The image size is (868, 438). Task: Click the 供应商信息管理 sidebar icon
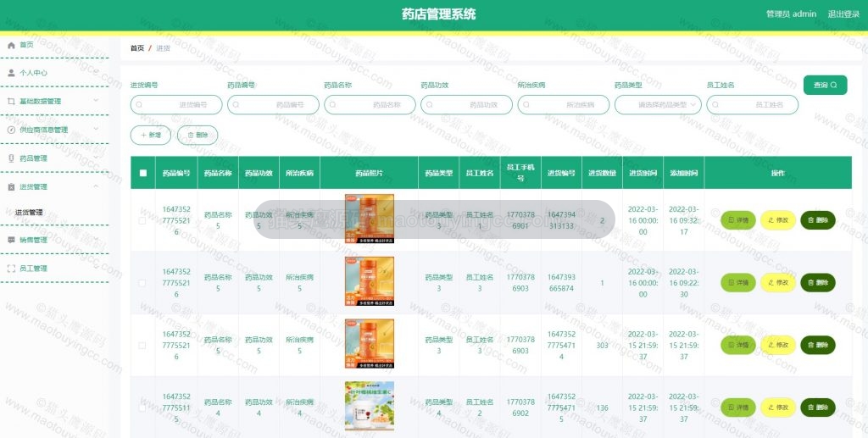[11, 130]
